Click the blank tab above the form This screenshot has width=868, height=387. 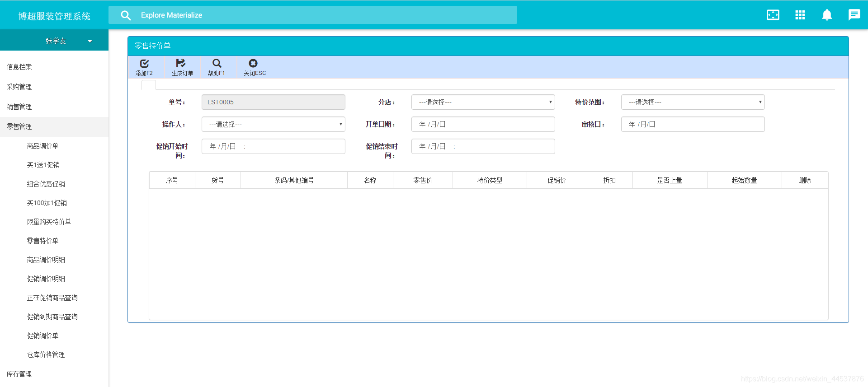tap(149, 85)
